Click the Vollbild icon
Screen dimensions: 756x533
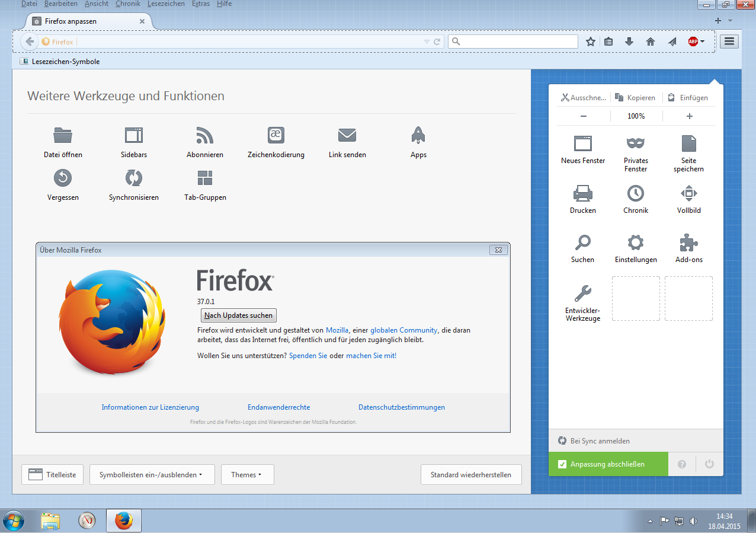pyautogui.click(x=688, y=193)
